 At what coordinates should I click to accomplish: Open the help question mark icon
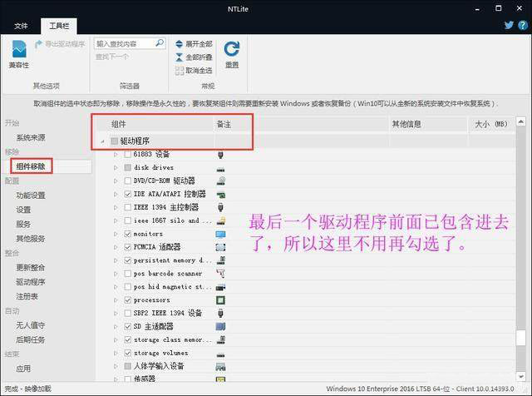[523, 25]
